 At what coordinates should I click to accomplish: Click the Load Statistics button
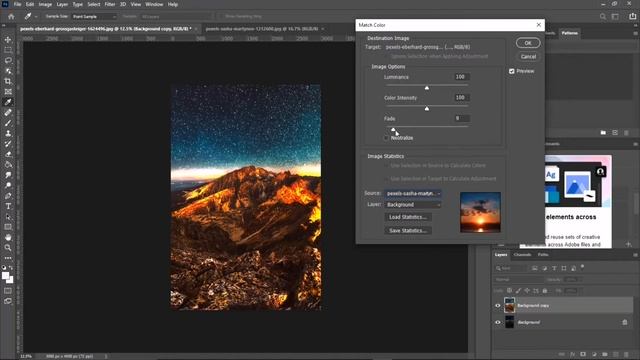(x=408, y=217)
